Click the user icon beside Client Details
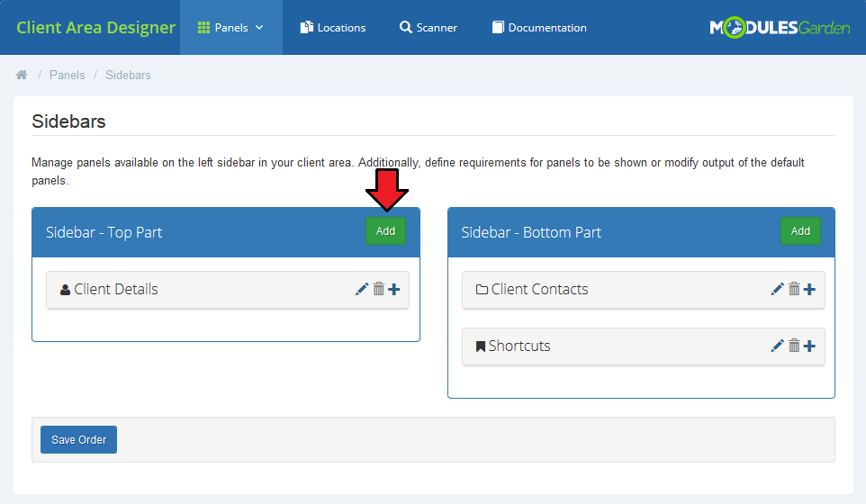Screen dimensions: 866x504 pyautogui.click(x=65, y=290)
